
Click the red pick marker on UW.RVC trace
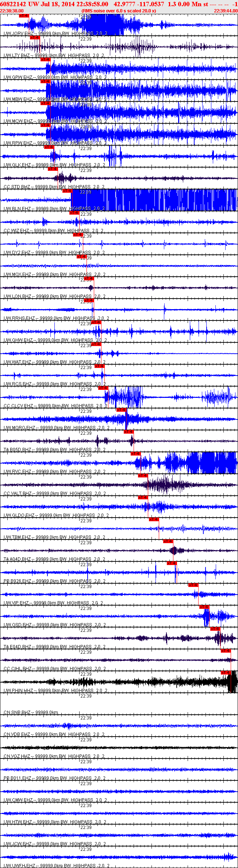136,454
